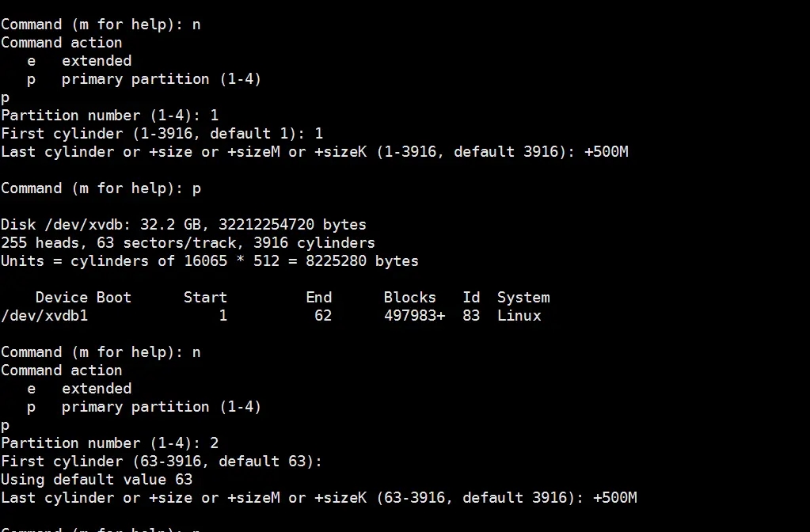
Task: Click the Units = cylinders line
Action: [x=210, y=260]
